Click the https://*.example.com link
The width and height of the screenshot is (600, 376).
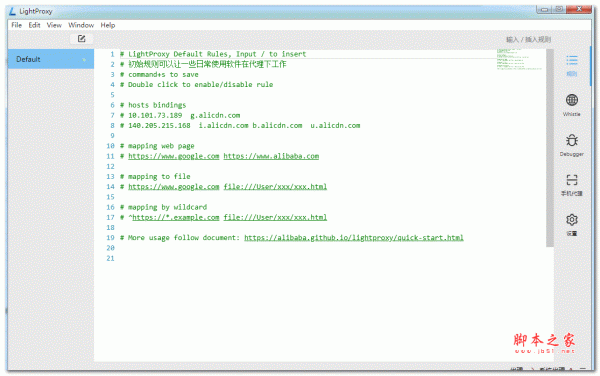pyautogui.click(x=176, y=217)
